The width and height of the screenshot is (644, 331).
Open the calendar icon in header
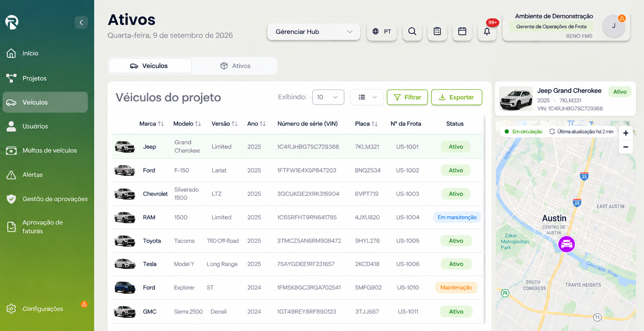[x=462, y=32]
